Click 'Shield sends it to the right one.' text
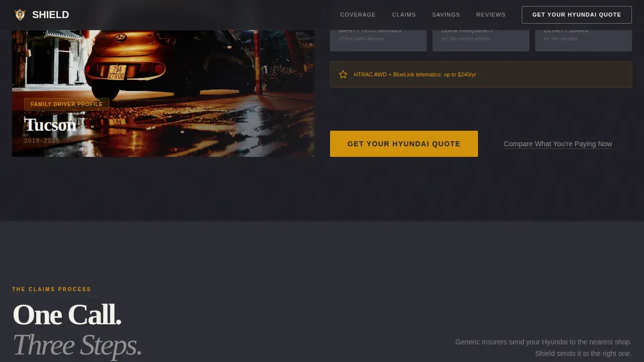The height and width of the screenshot is (362, 644). [583, 353]
